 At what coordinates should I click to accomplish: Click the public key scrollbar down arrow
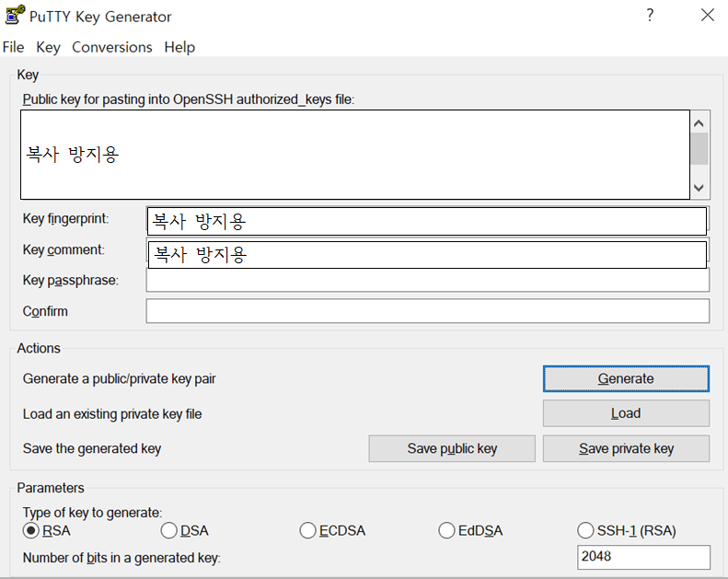pos(699,188)
